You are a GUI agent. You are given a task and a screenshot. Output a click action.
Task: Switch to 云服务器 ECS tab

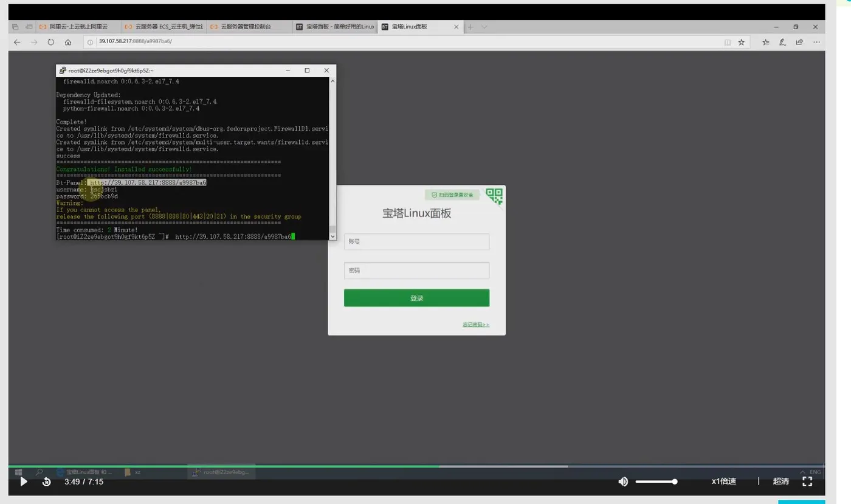(163, 27)
